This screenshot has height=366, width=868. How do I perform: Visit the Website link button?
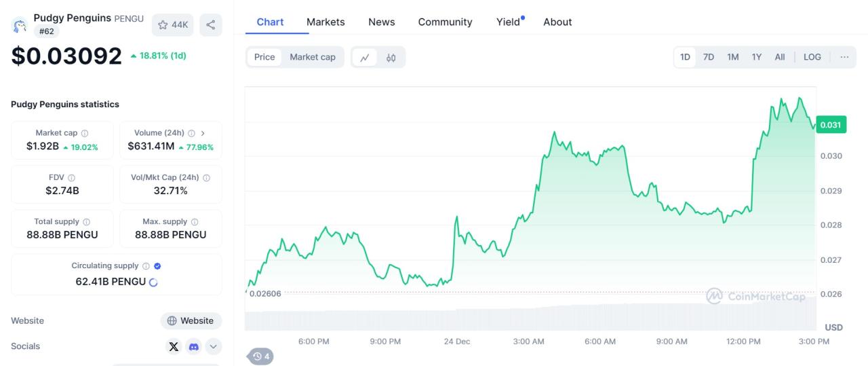(x=191, y=321)
